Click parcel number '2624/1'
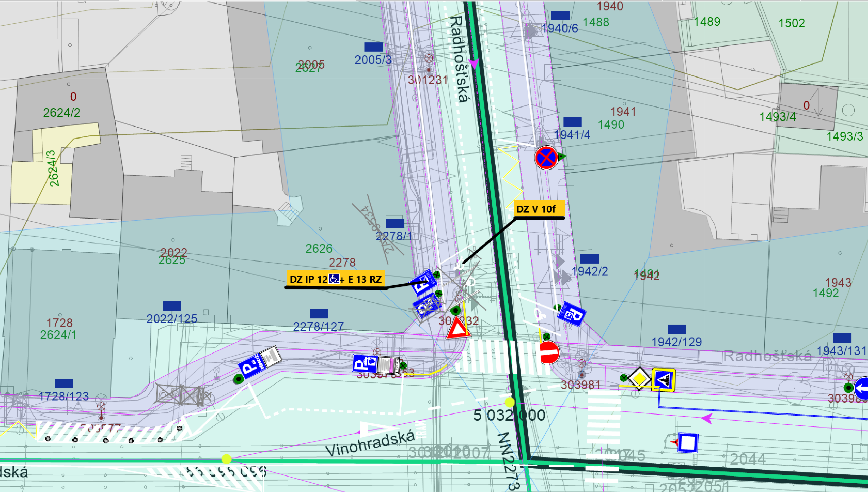 point(58,335)
